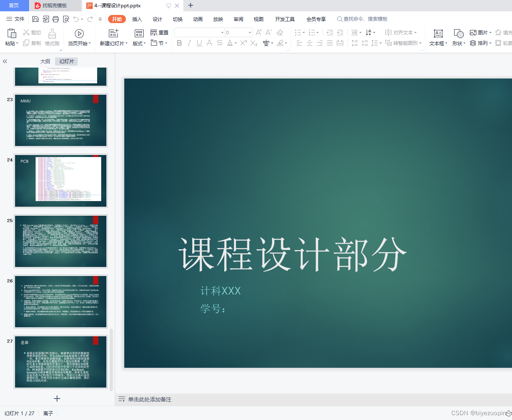Expand the 节 section dropdown
The height and width of the screenshot is (420, 512).
tap(159, 43)
